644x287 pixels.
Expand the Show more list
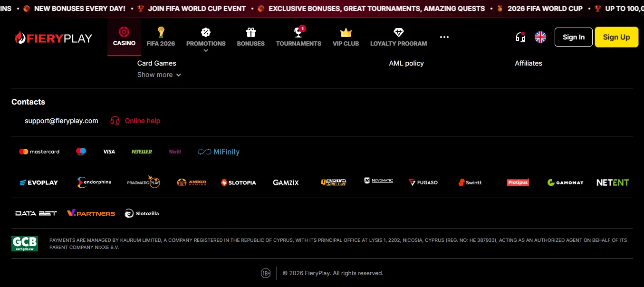tap(159, 75)
